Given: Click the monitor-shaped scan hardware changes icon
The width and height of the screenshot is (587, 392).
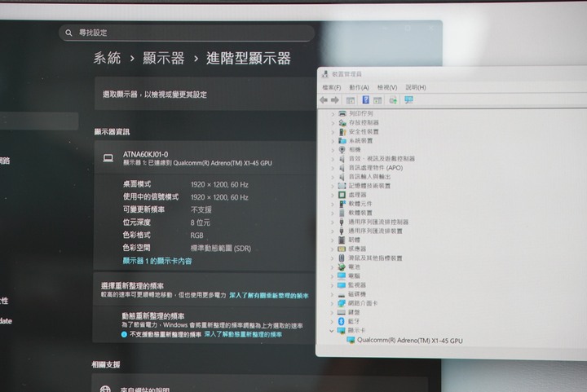Looking at the screenshot, I should point(408,100).
